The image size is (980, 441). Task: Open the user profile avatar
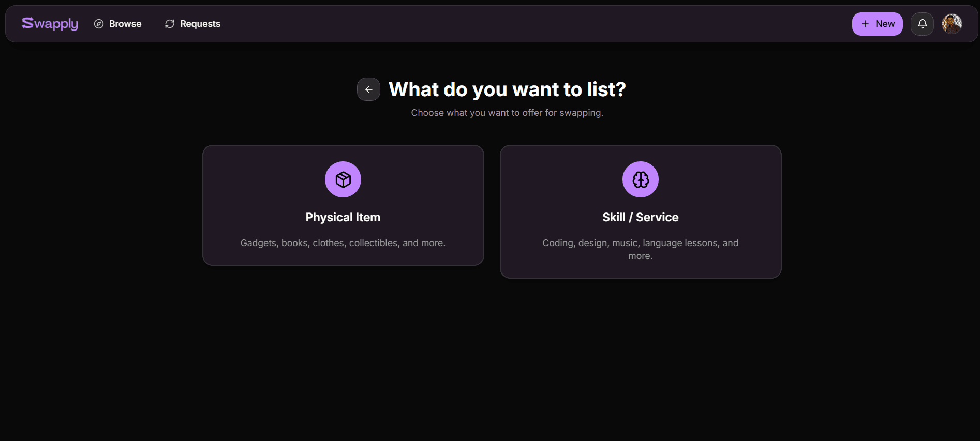pos(952,24)
